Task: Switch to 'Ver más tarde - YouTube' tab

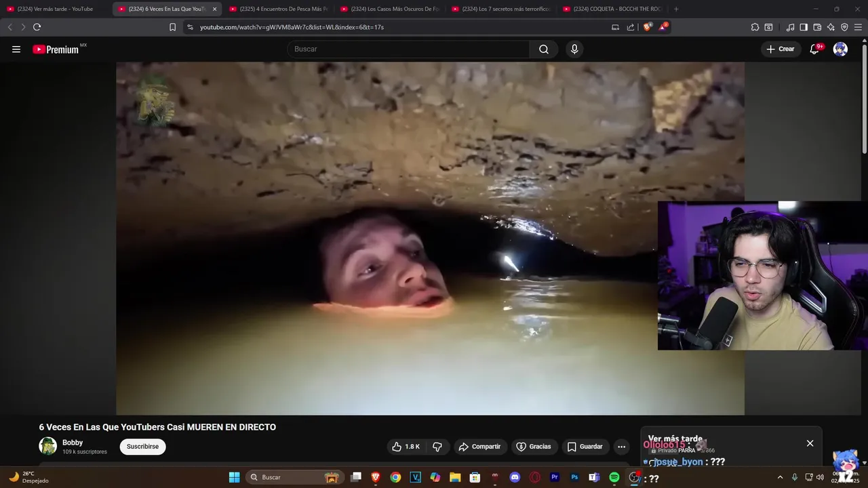Action: point(56,9)
